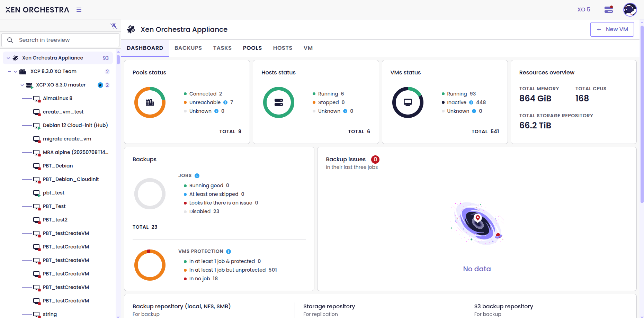Viewport: 644px width, 318px height.
Task: Select PBT_Debian_CloudInit in the tree
Action: pyautogui.click(x=71, y=179)
